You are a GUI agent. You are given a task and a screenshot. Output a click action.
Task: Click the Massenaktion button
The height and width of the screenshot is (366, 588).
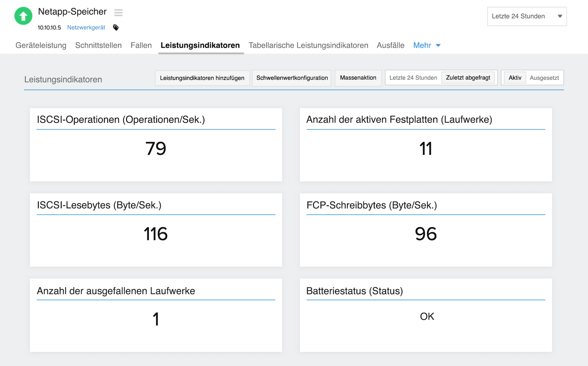pos(358,78)
